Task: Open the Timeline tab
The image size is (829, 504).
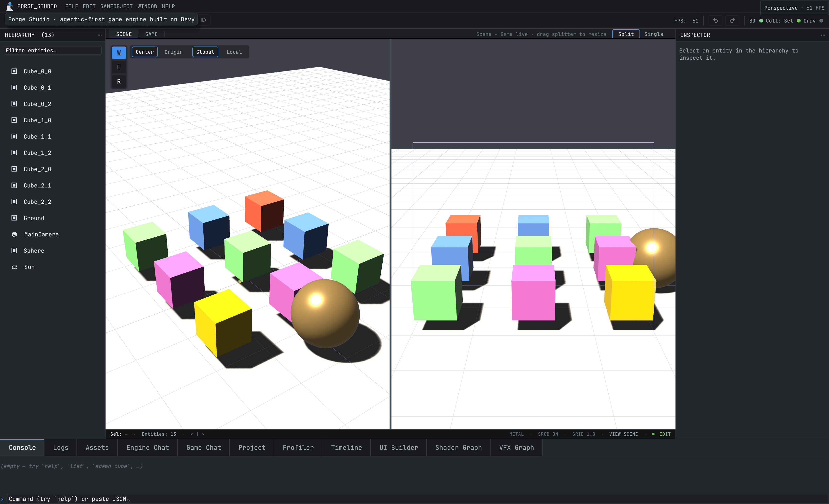Action: pos(347,447)
